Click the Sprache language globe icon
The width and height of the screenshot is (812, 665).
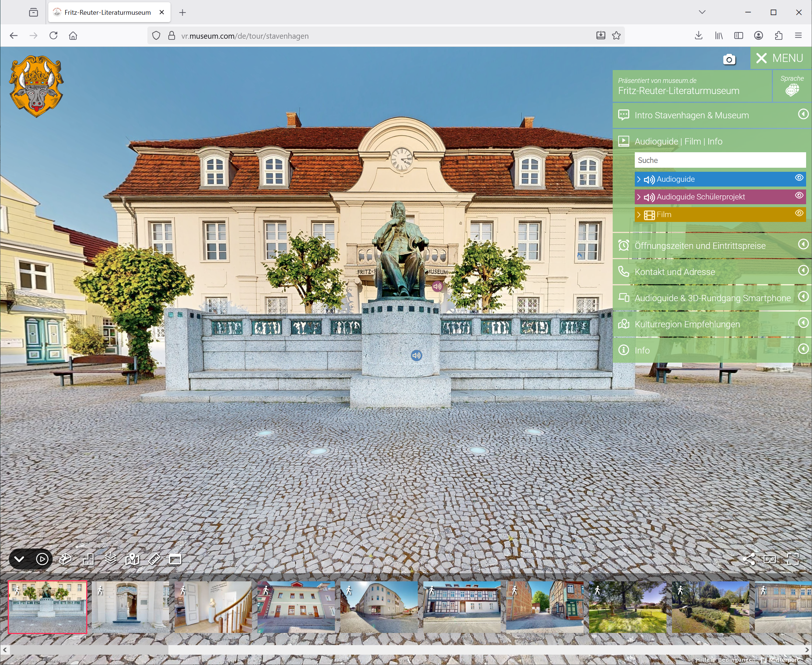click(x=792, y=90)
